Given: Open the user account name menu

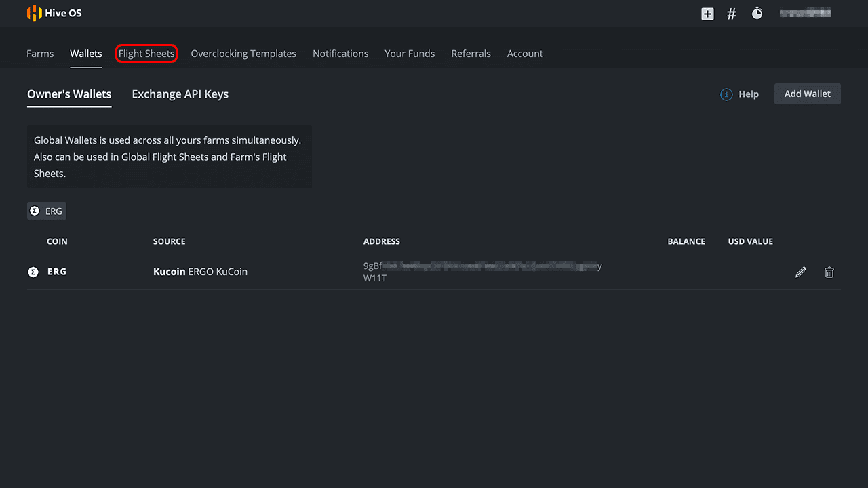Looking at the screenshot, I should [805, 13].
